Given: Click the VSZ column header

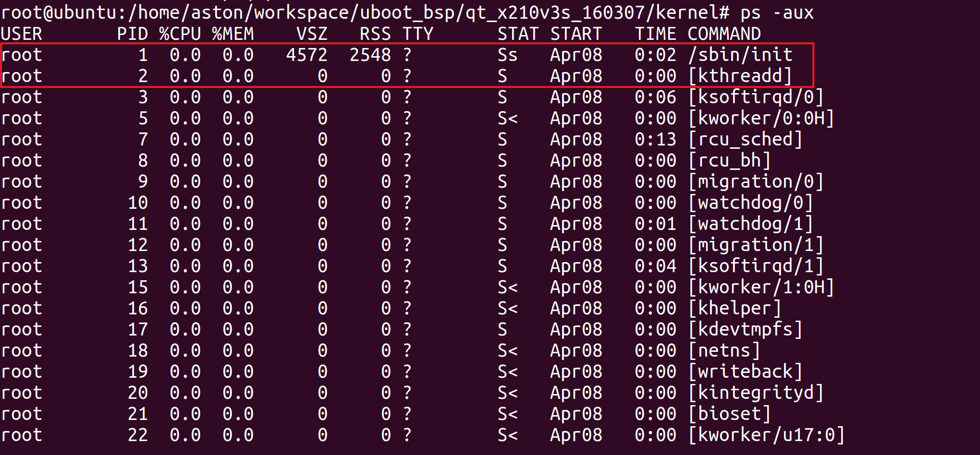Looking at the screenshot, I should (x=312, y=34).
